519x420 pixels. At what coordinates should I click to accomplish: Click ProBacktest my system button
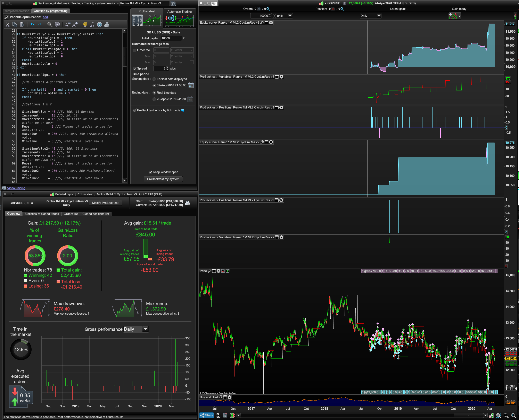pyautogui.click(x=163, y=179)
